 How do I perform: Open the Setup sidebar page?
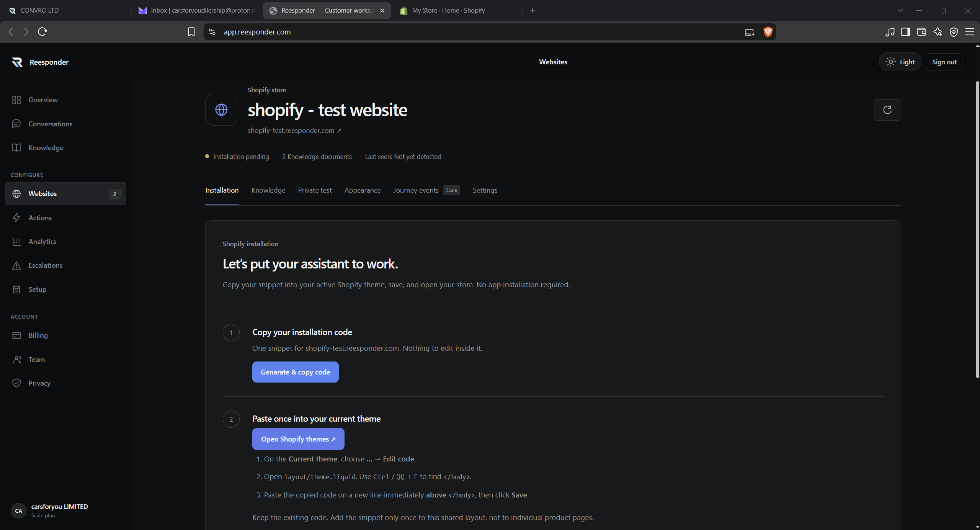(x=66, y=289)
